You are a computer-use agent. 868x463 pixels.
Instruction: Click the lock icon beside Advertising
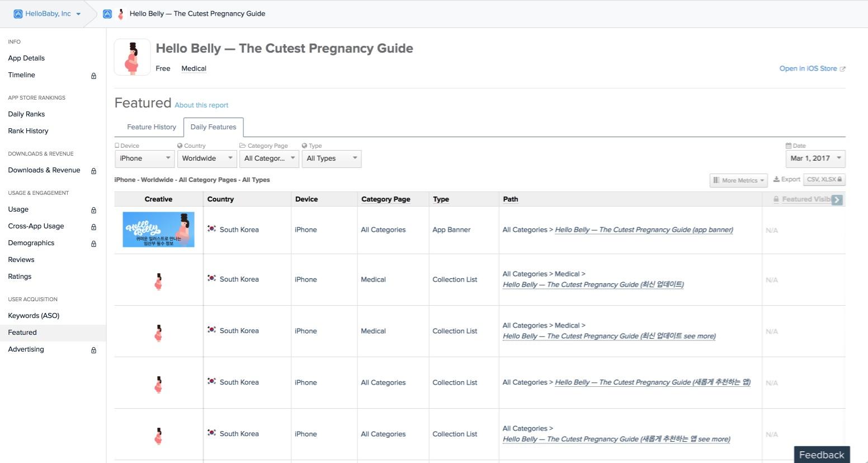pos(93,350)
